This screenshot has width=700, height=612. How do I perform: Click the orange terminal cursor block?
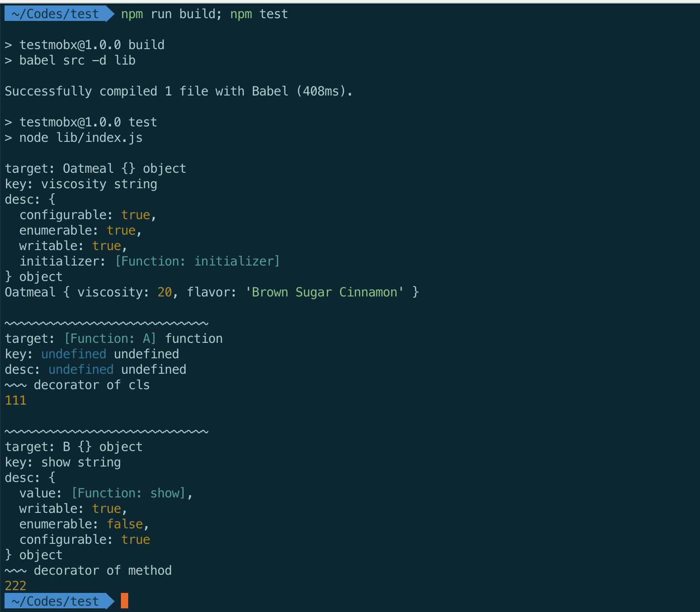124,601
